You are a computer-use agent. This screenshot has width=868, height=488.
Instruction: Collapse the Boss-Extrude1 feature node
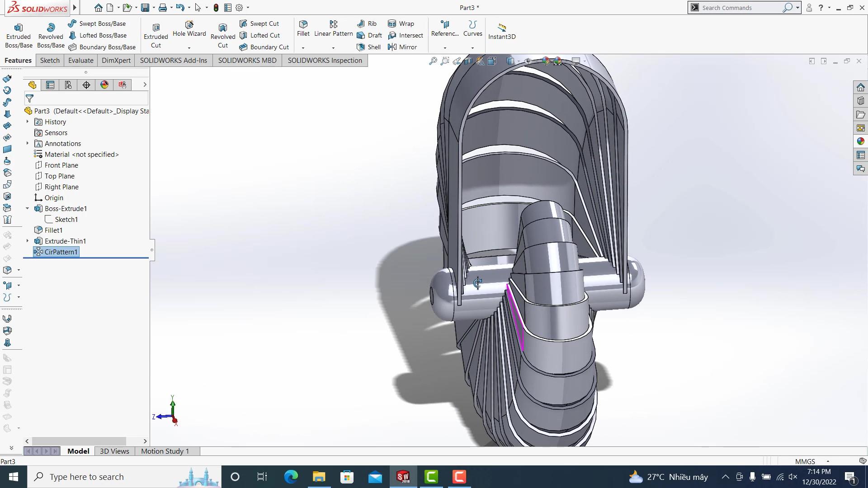(x=28, y=208)
